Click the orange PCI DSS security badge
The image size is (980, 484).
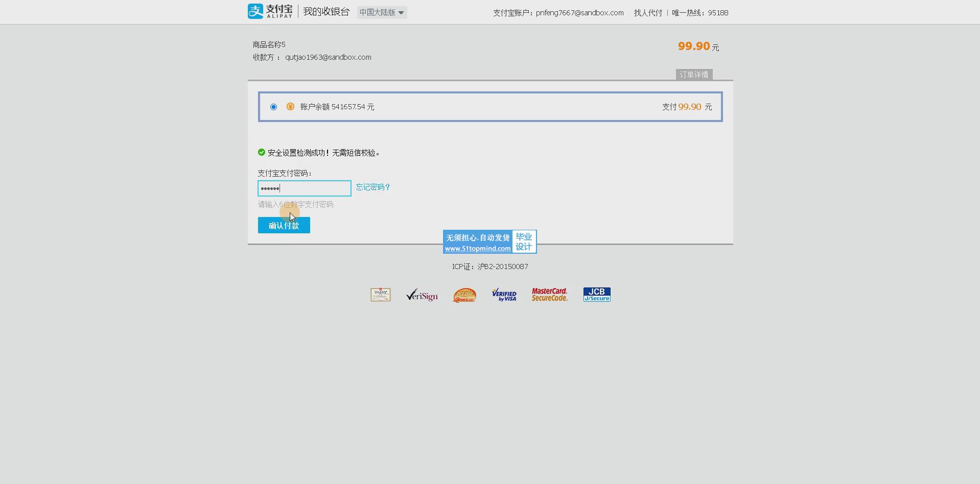coord(464,295)
